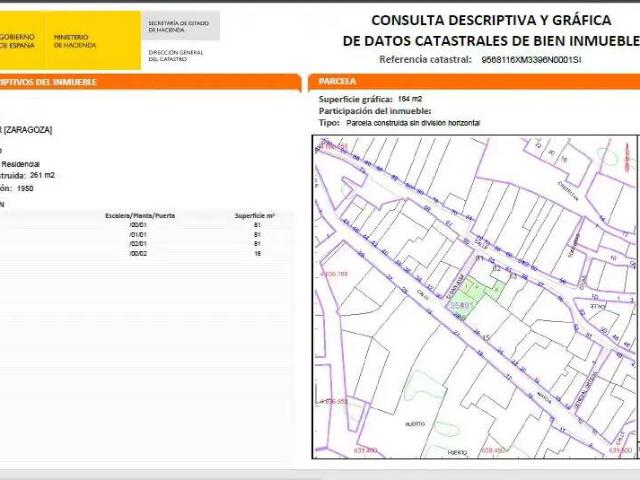Viewport: 640px width, 480px height.
Task: Click the Ministerio de Hacienda logo block
Action: 93,40
